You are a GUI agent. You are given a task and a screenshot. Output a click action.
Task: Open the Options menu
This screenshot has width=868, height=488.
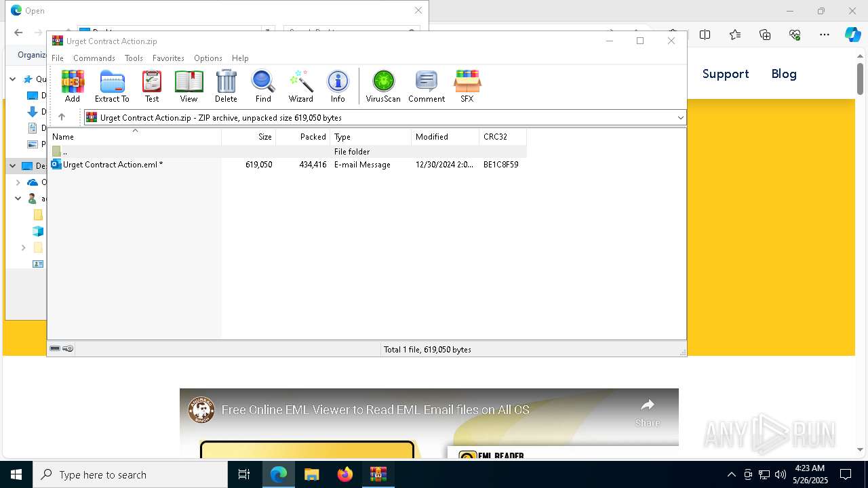point(208,58)
